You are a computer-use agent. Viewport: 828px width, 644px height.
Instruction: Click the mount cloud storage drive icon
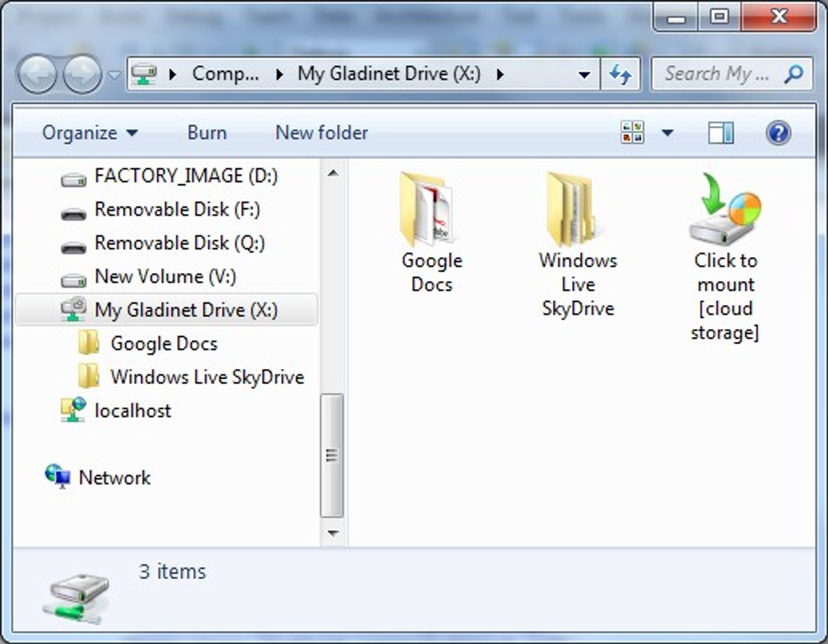(x=725, y=209)
